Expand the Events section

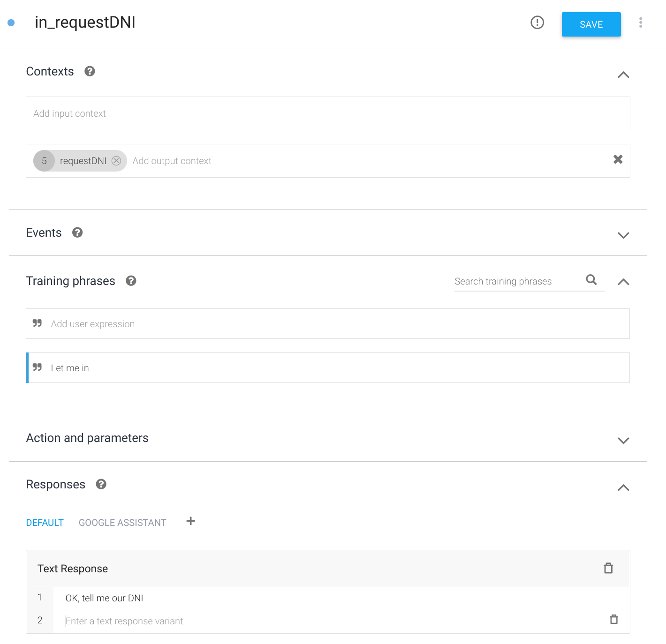pos(623,235)
